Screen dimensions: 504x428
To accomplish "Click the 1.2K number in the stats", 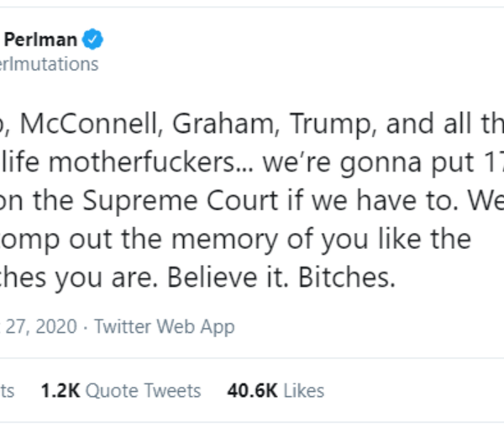I will [58, 390].
